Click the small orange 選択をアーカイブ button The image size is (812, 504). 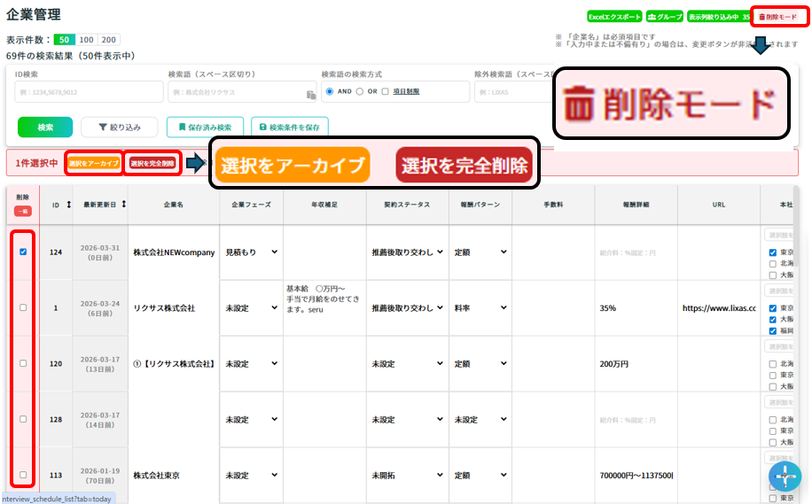click(x=93, y=163)
